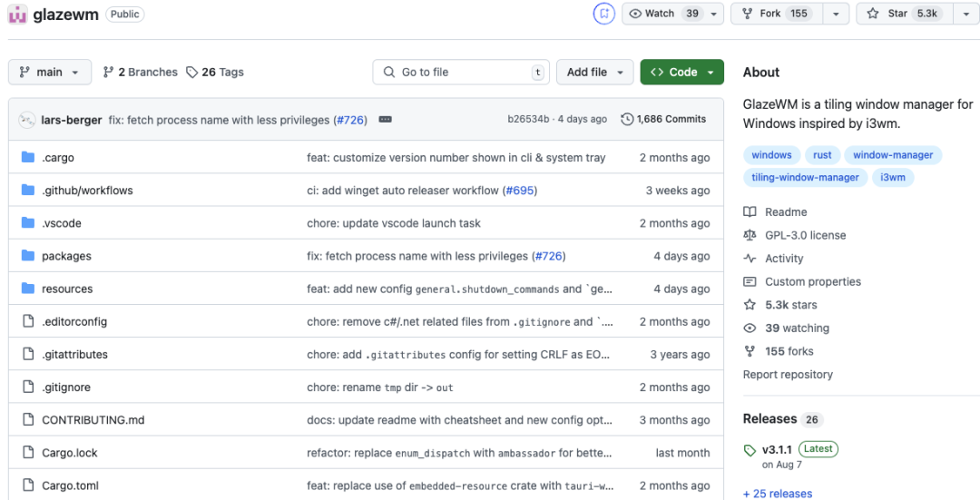Open the + 25 releases link
980x500 pixels.
[778, 494]
